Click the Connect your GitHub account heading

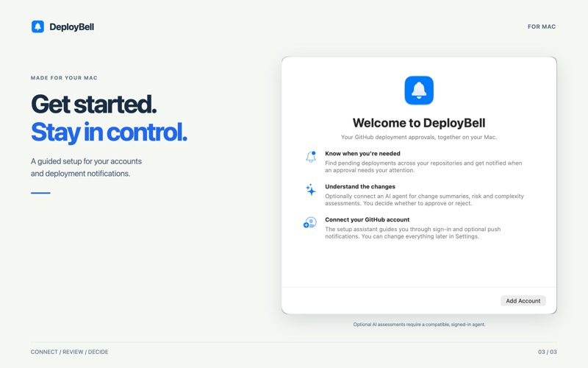(x=367, y=219)
